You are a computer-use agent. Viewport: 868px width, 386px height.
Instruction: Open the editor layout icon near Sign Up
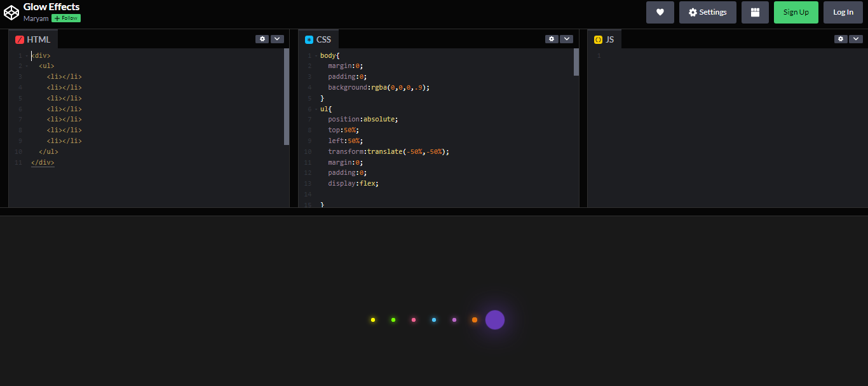(x=755, y=12)
